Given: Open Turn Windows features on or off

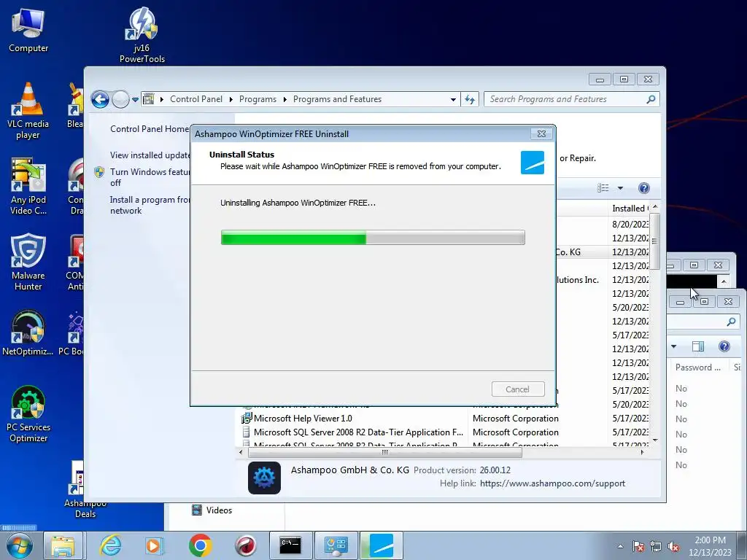Looking at the screenshot, I should tap(150, 177).
